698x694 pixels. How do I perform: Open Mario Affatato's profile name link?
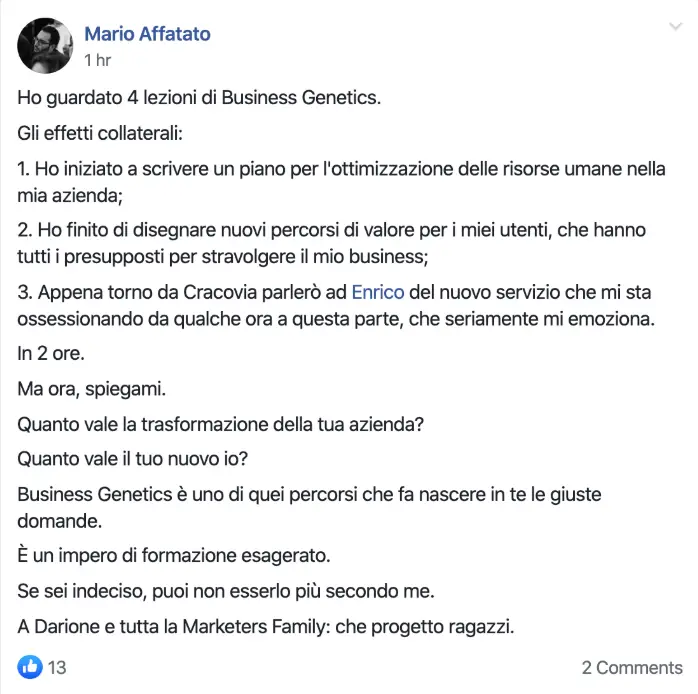(147, 34)
